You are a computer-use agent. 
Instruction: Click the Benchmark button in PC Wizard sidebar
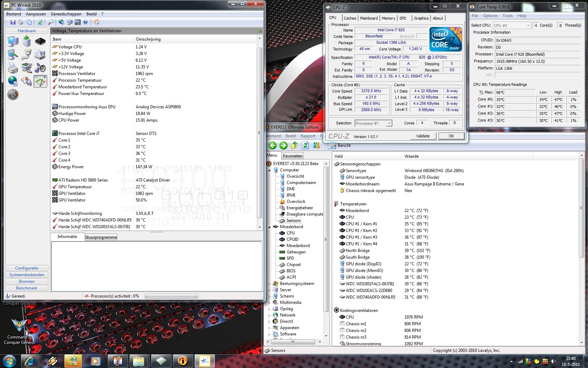(27, 288)
